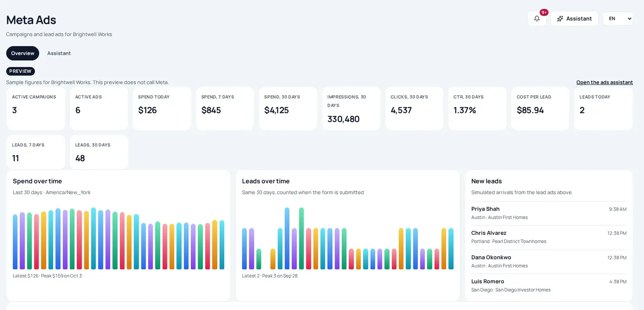Click the 9:38 AM lead timestamp
Screen dimensions: 644x310
click(617, 209)
